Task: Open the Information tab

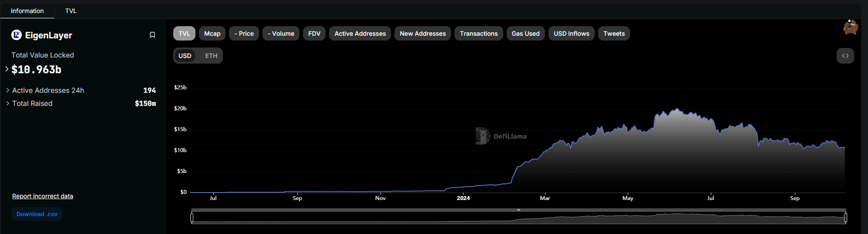Action: coord(27,11)
